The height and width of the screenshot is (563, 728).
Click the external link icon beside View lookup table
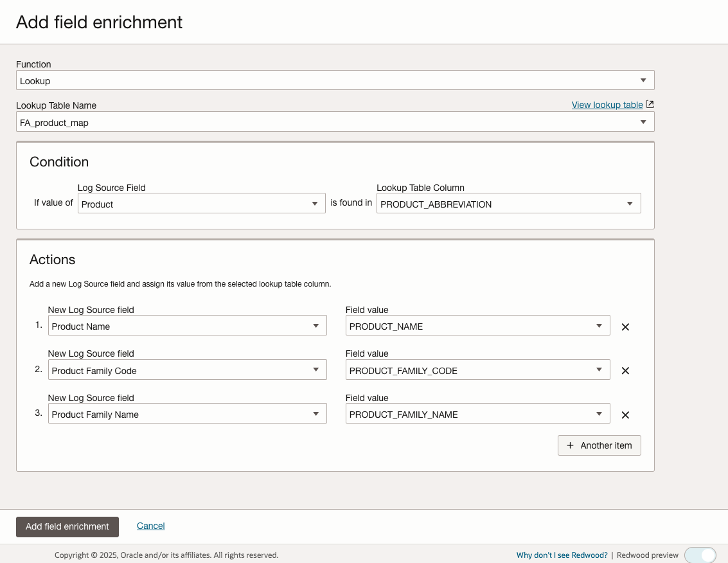pyautogui.click(x=650, y=103)
